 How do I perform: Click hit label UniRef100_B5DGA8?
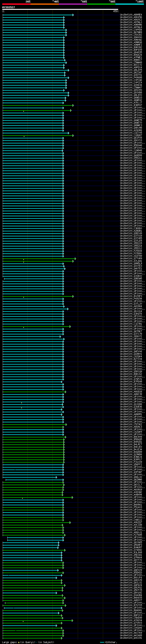tap(131, 145)
